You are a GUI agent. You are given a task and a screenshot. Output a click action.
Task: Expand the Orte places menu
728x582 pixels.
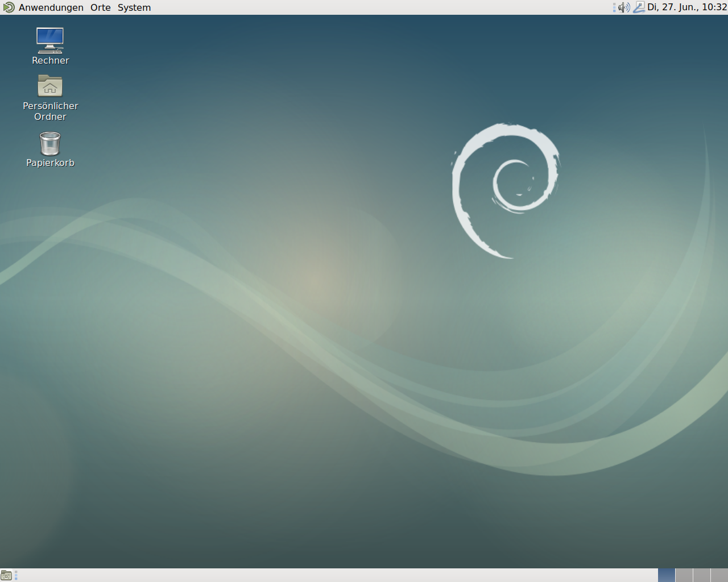(x=101, y=7)
